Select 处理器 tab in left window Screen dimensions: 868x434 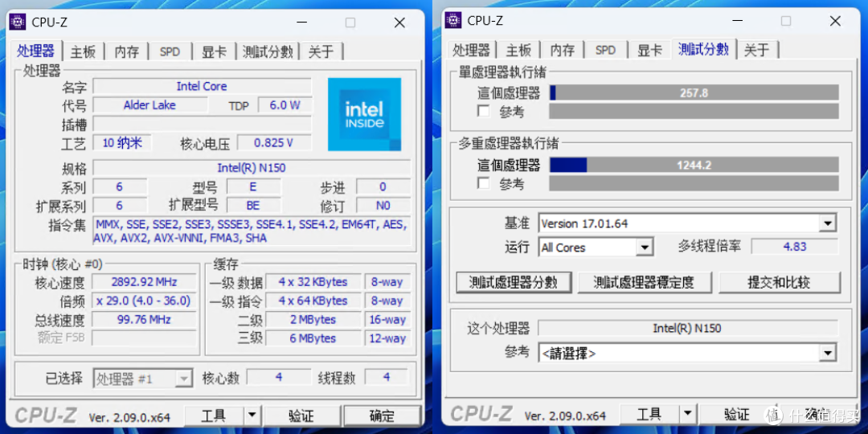click(35, 51)
